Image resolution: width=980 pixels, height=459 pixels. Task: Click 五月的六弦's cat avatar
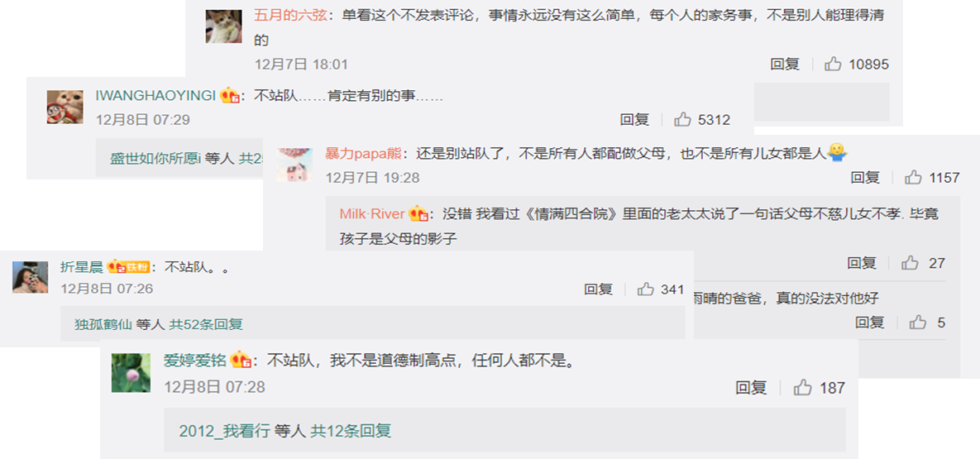coord(224,26)
